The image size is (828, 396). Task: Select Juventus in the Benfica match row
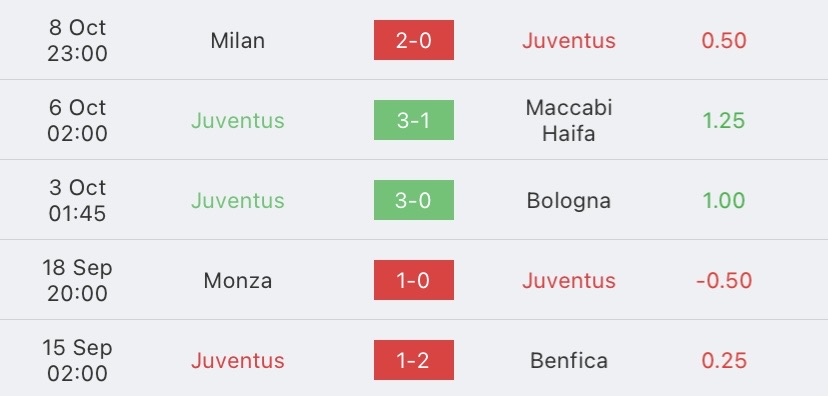point(238,361)
